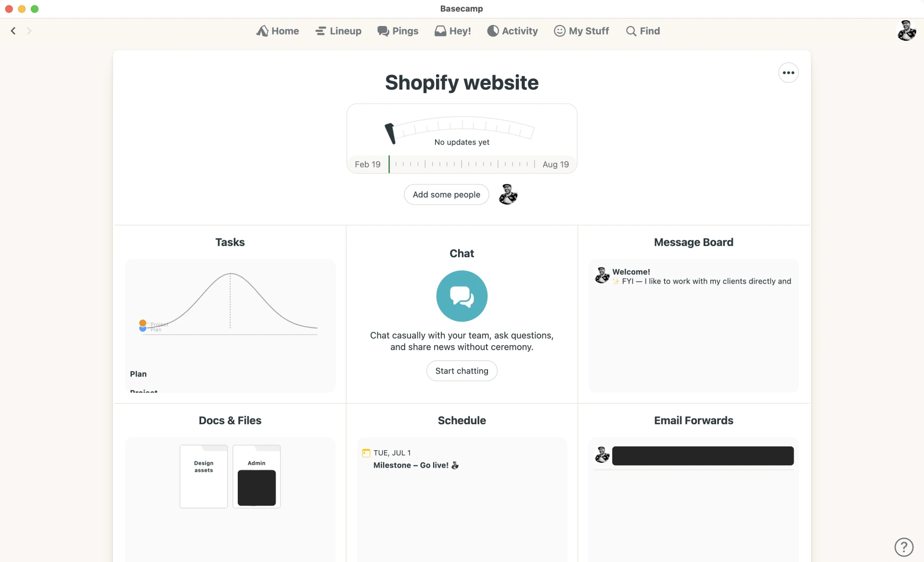The image size is (924, 562).
Task: Click the forward navigation arrow
Action: point(29,30)
